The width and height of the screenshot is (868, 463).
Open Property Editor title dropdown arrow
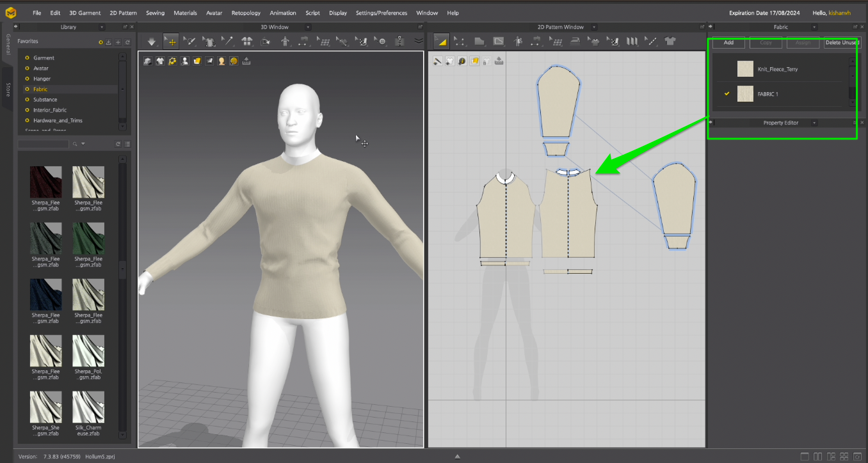pos(814,123)
